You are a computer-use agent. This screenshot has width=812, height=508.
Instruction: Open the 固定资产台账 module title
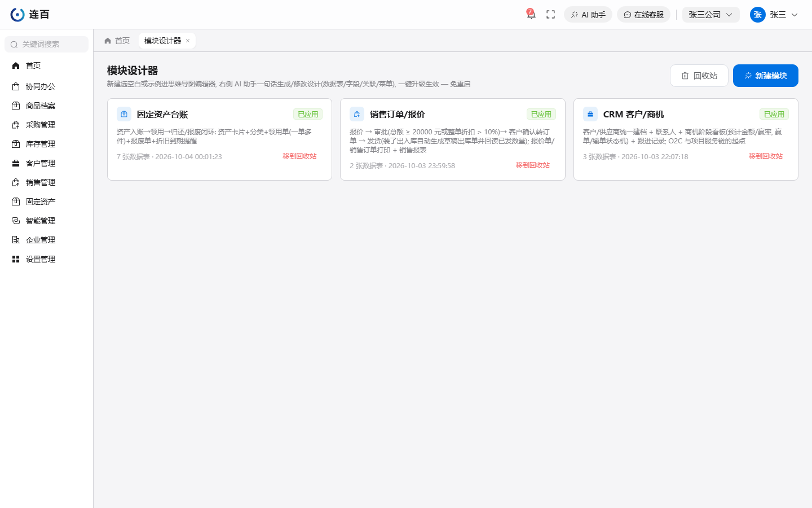point(162,114)
